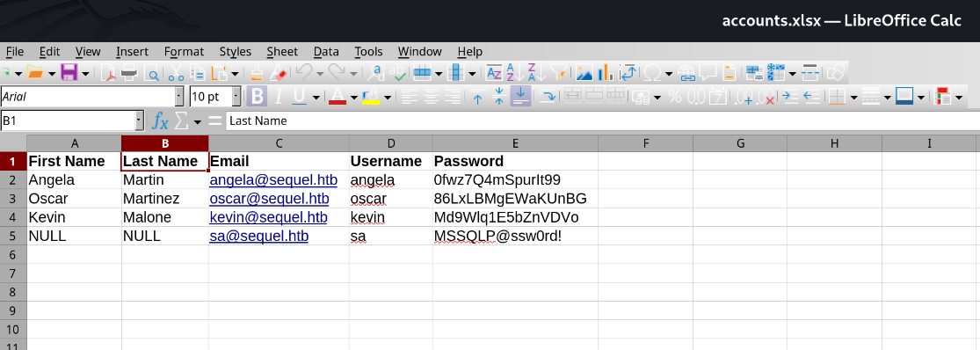Screen dimensions: 980x350
Task: Click the Copy icon
Action: [x=198, y=73]
